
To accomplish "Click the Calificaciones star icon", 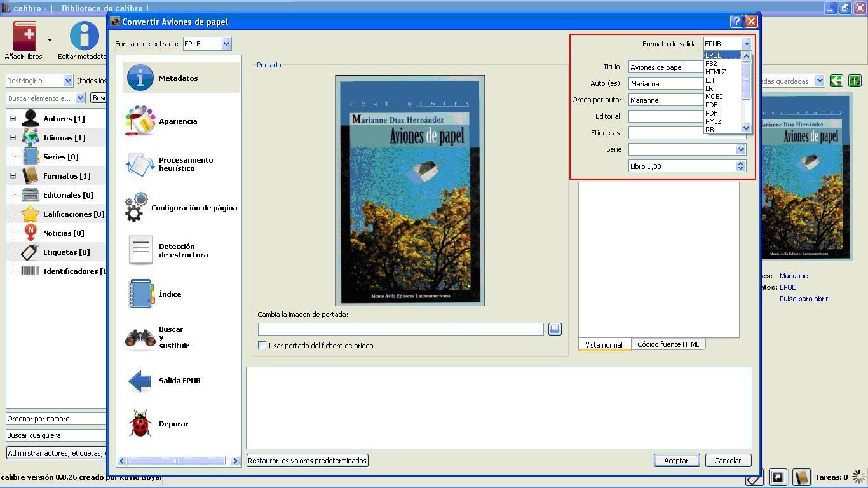I will click(30, 213).
